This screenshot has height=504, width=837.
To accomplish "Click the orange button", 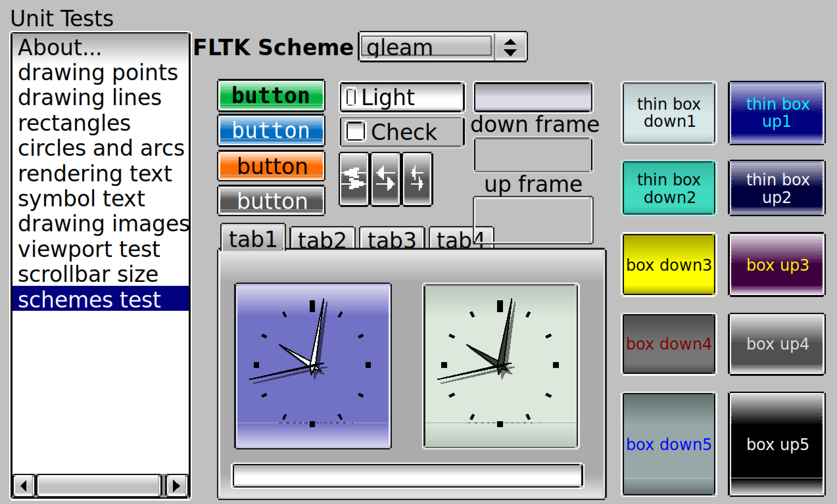I will click(271, 166).
